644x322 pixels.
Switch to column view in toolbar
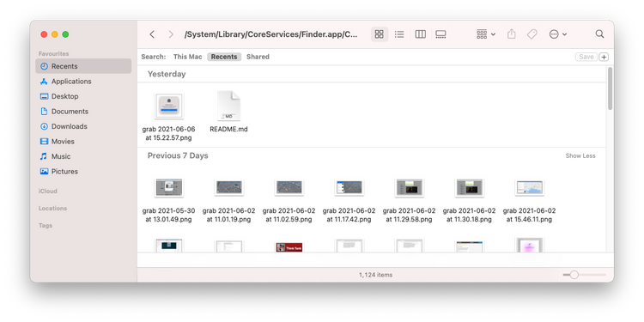point(420,34)
